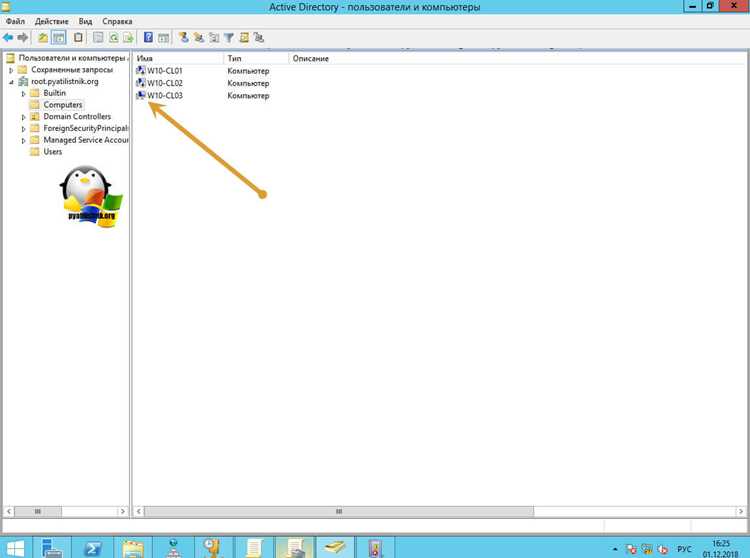Image resolution: width=750 pixels, height=558 pixels.
Task: Create a new group toolbar icon
Action: point(199,38)
